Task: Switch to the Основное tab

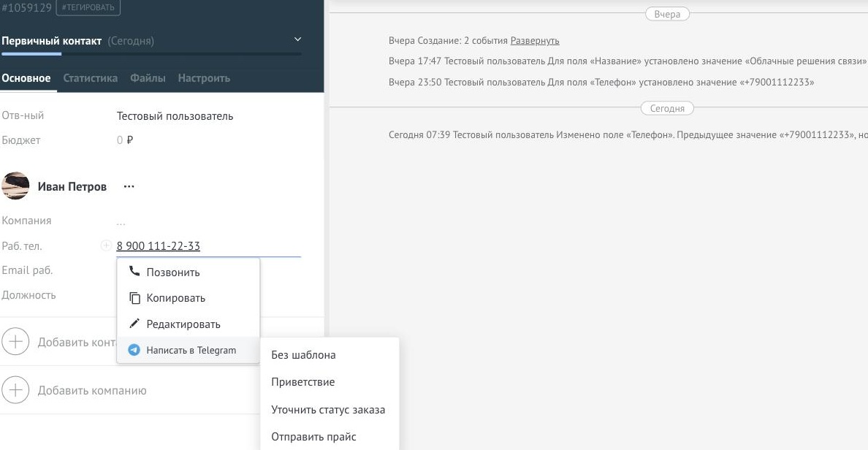Action: click(x=26, y=78)
